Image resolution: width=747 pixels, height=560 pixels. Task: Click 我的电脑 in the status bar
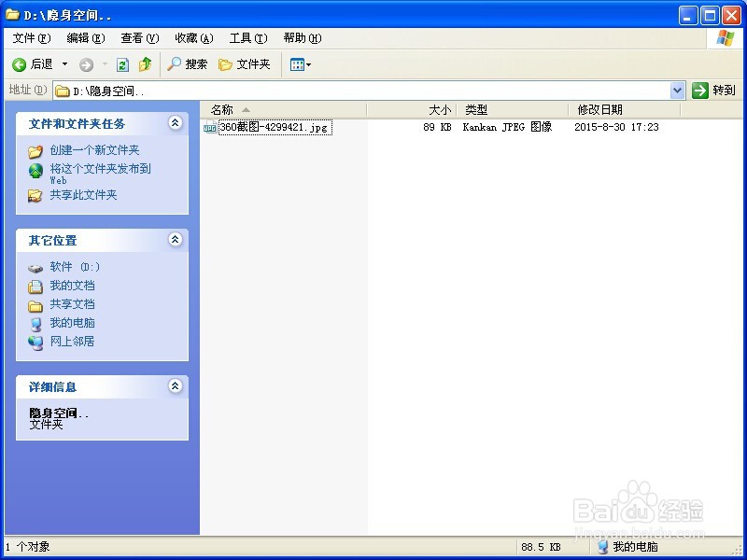pos(635,547)
